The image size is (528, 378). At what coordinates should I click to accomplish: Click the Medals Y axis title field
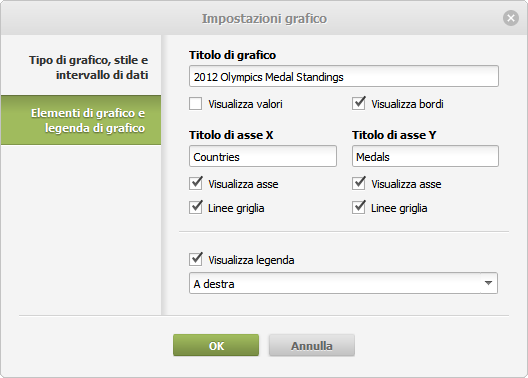[425, 156]
